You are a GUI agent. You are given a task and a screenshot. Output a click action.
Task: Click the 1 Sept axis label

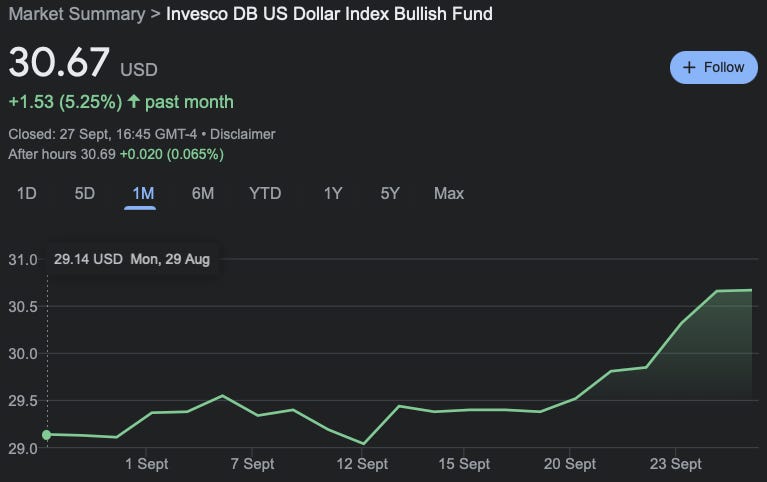pyautogui.click(x=146, y=463)
